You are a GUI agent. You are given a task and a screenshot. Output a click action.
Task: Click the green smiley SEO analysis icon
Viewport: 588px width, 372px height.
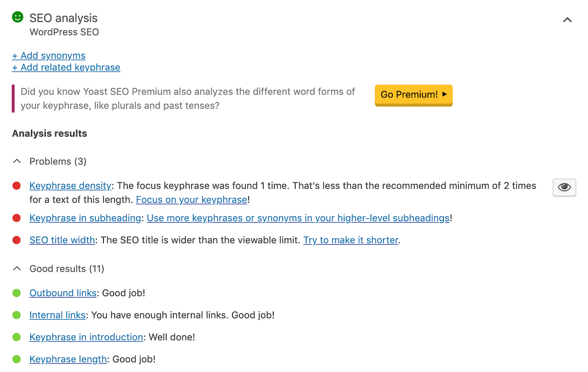18,18
